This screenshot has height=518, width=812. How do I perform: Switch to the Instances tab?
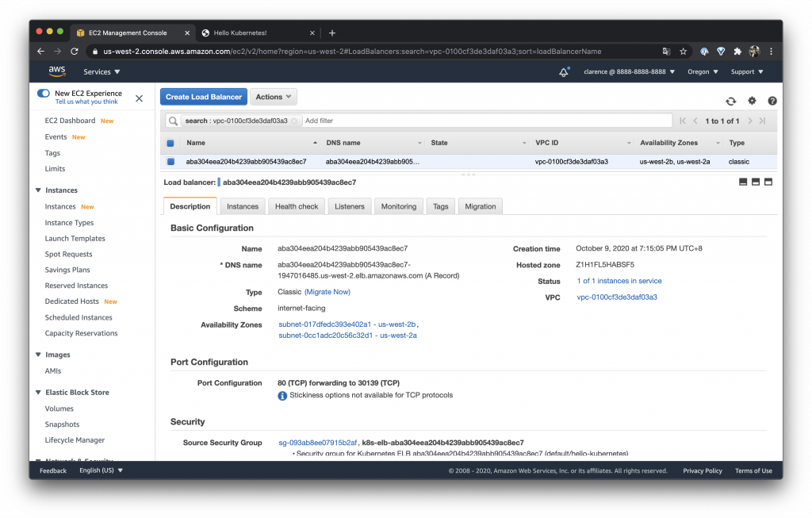pos(243,206)
